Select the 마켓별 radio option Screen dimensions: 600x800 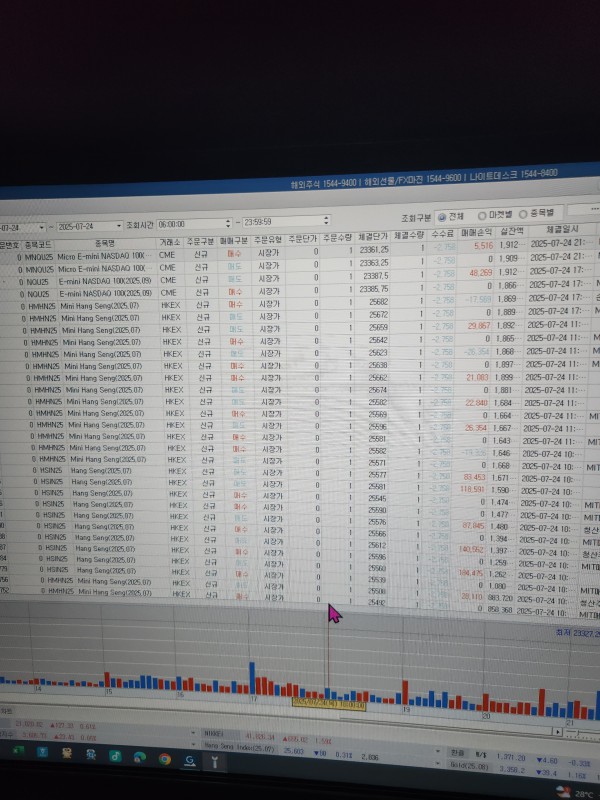click(x=482, y=216)
